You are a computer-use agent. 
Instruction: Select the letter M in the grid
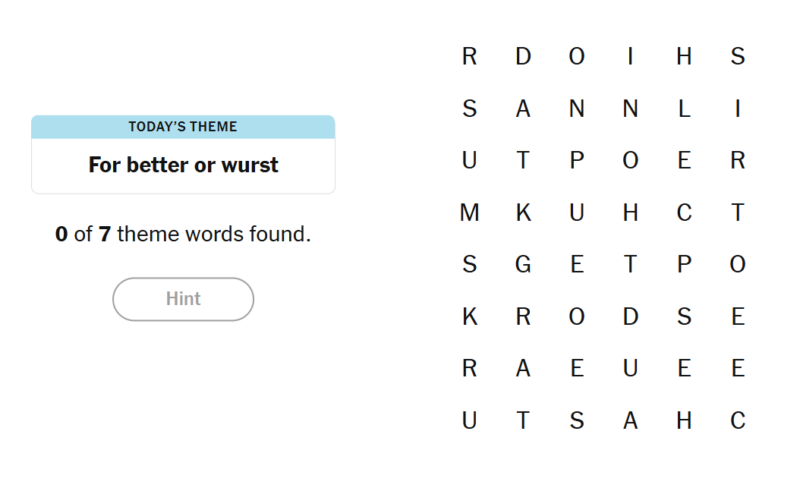[x=469, y=212]
